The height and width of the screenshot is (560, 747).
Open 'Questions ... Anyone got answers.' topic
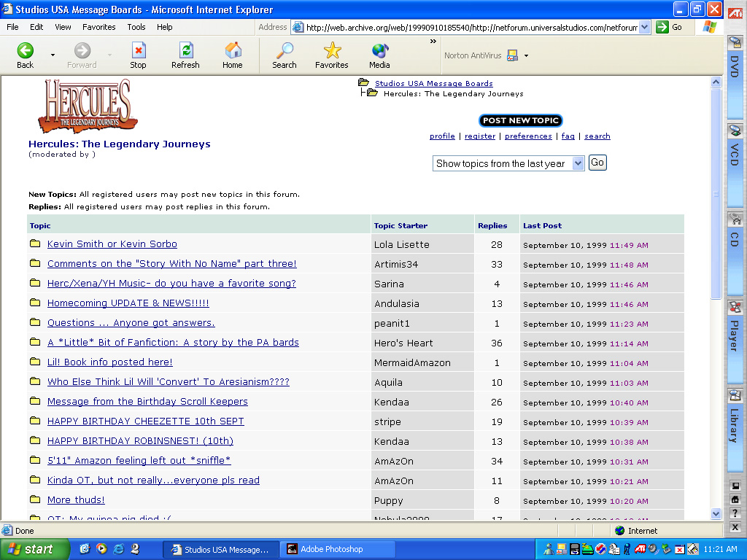[131, 322]
